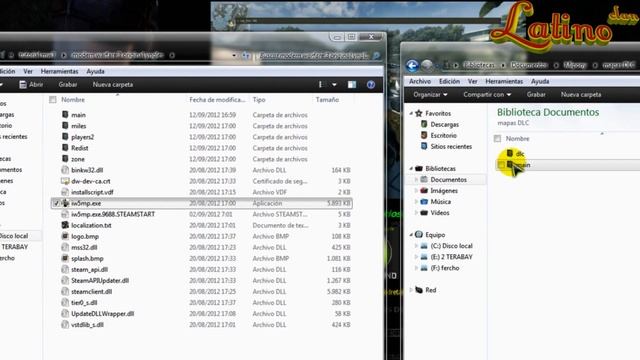The image size is (640, 360).
Task: Click the players2 folder icon
Action: point(65,137)
